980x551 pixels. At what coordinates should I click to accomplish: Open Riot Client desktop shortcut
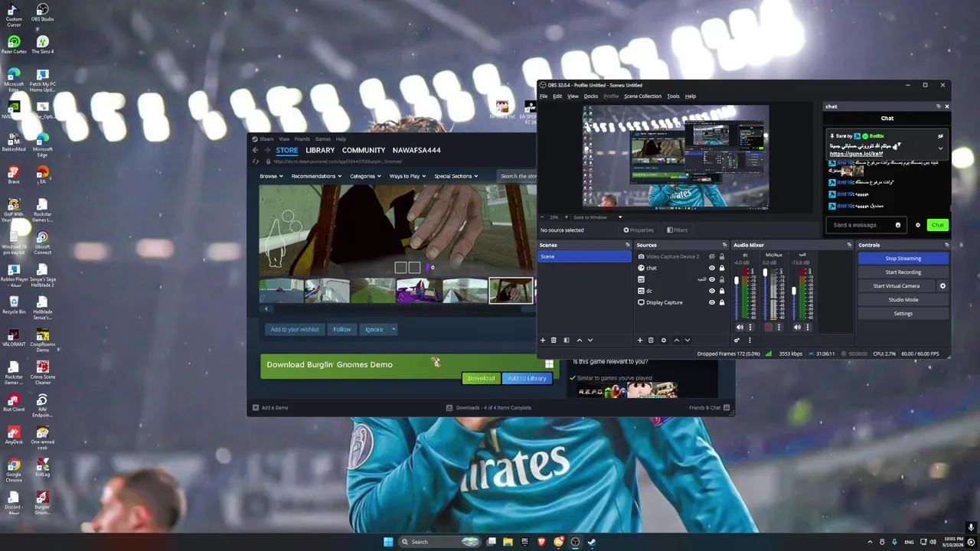pos(13,403)
